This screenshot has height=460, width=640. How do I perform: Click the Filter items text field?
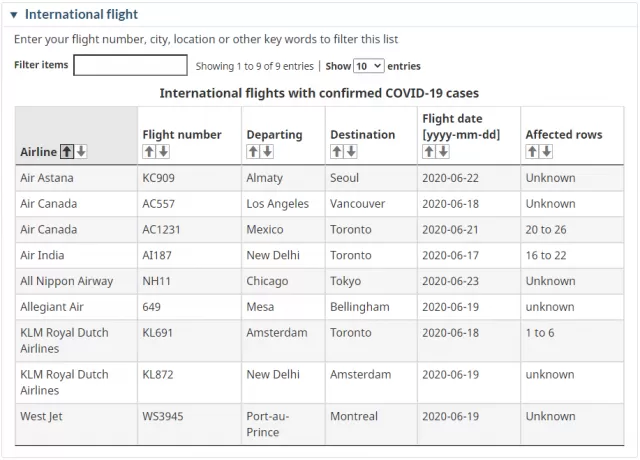pyautogui.click(x=130, y=65)
